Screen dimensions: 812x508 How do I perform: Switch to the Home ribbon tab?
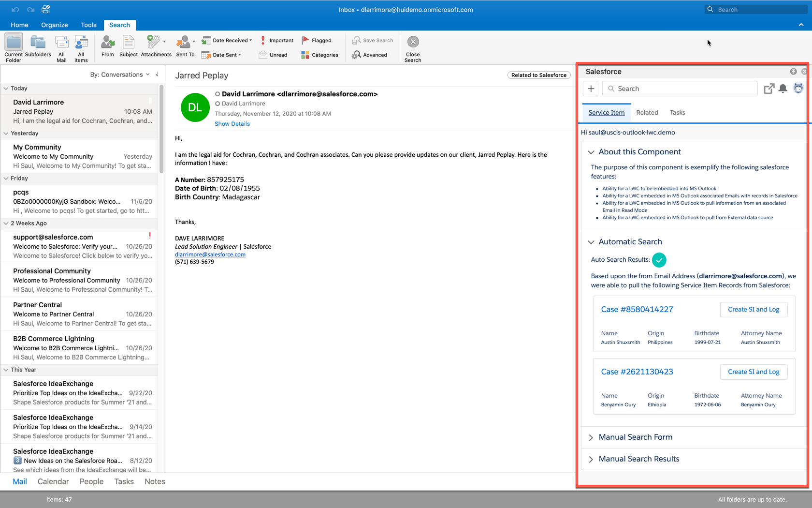coord(19,25)
